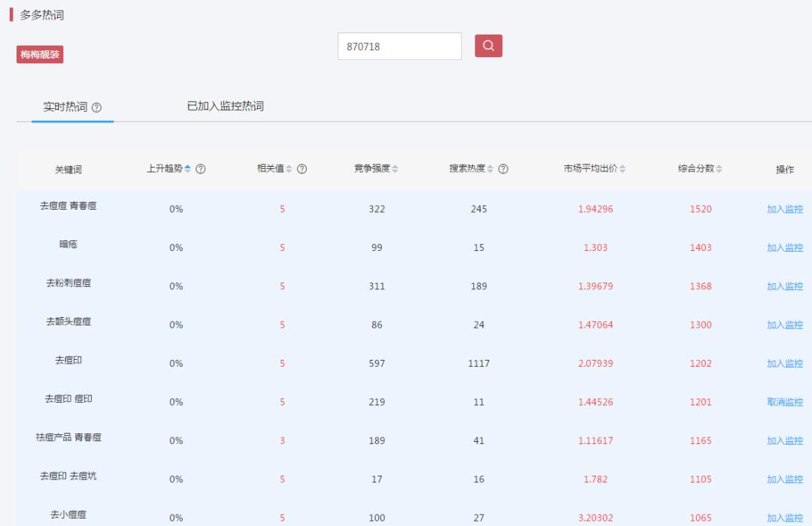The image size is (812, 526).
Task: Select the 实时热词 tab
Action: click(66, 106)
